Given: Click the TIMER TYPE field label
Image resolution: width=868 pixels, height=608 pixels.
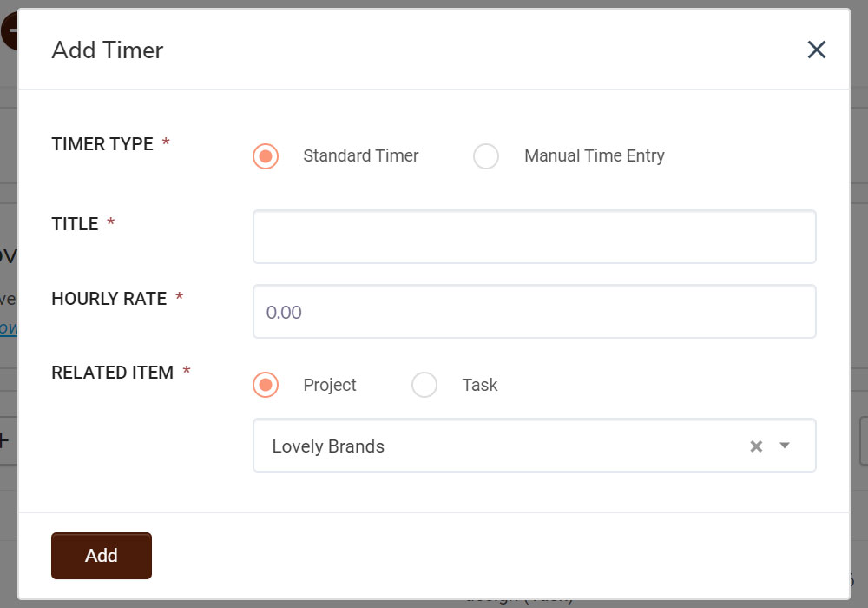Looking at the screenshot, I should (x=102, y=144).
